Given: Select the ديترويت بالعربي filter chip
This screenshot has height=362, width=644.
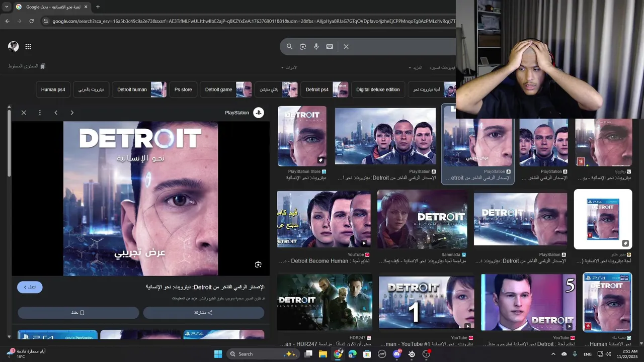Looking at the screenshot, I should click(x=91, y=89).
